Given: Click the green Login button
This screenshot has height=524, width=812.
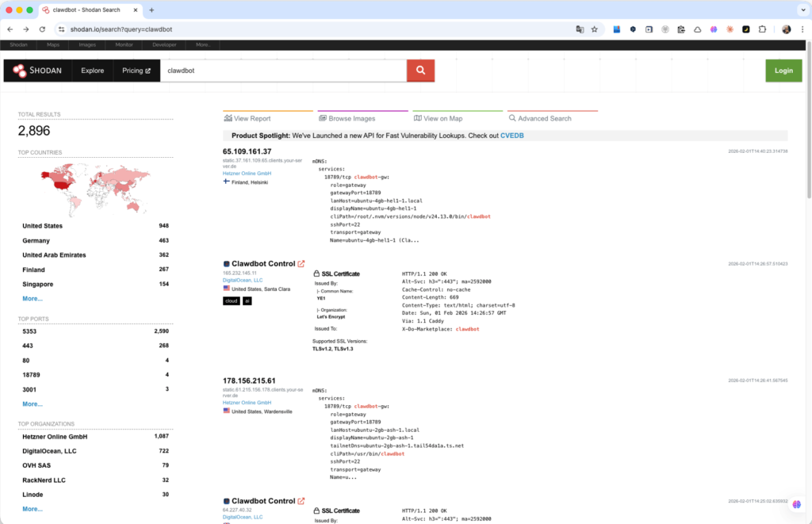Looking at the screenshot, I should 783,71.
